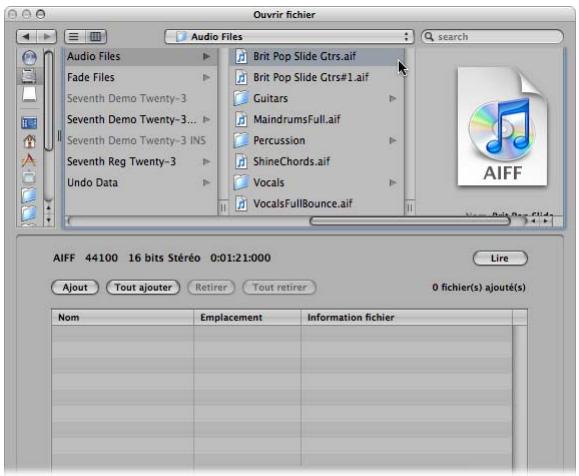Click the Guitars folder icon

[x=241, y=98]
